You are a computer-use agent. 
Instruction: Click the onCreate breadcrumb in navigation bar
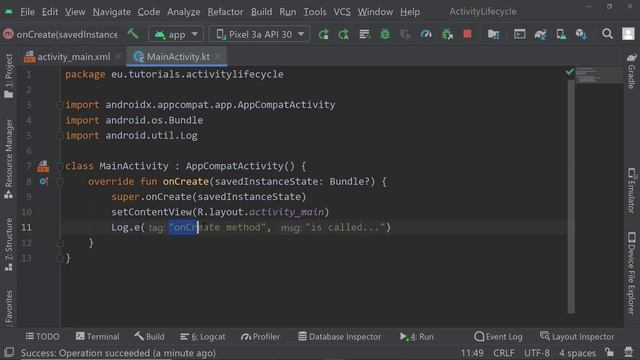coord(61,34)
